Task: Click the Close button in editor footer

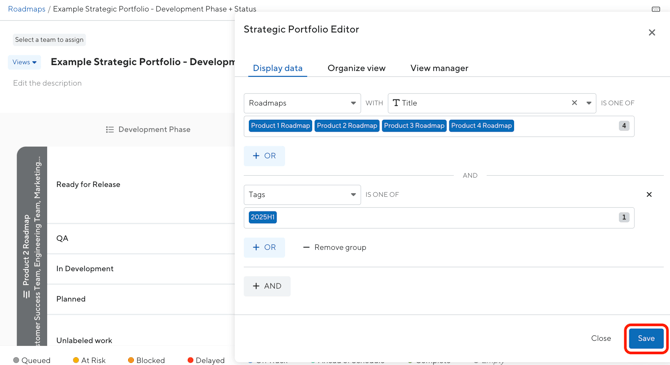Action: pyautogui.click(x=601, y=338)
